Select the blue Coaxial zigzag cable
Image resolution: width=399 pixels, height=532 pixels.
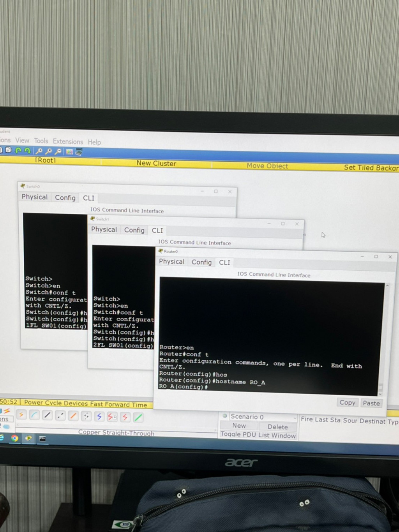[99, 417]
